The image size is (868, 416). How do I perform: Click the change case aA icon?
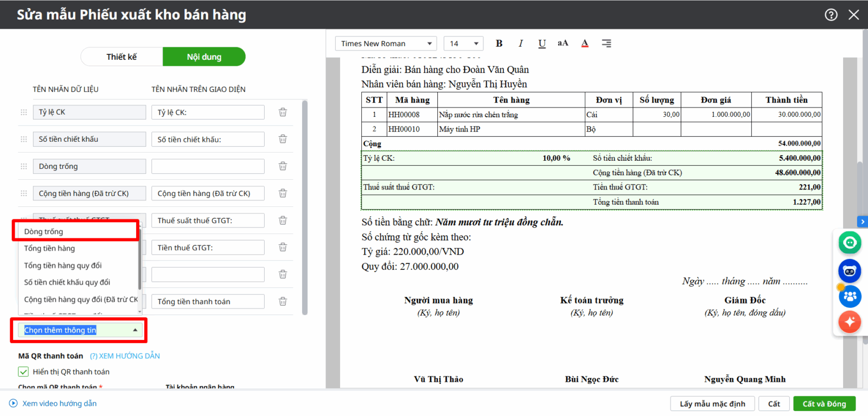point(563,43)
